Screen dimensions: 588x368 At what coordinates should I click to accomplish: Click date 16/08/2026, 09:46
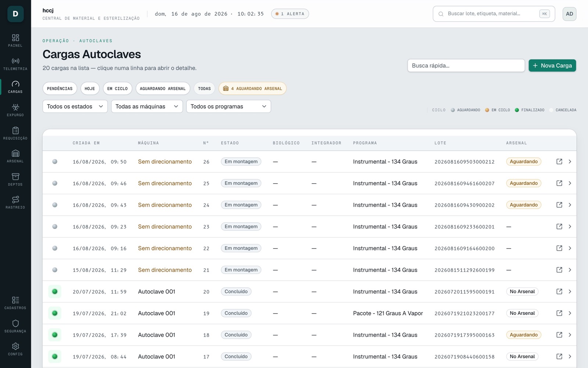tap(100, 184)
